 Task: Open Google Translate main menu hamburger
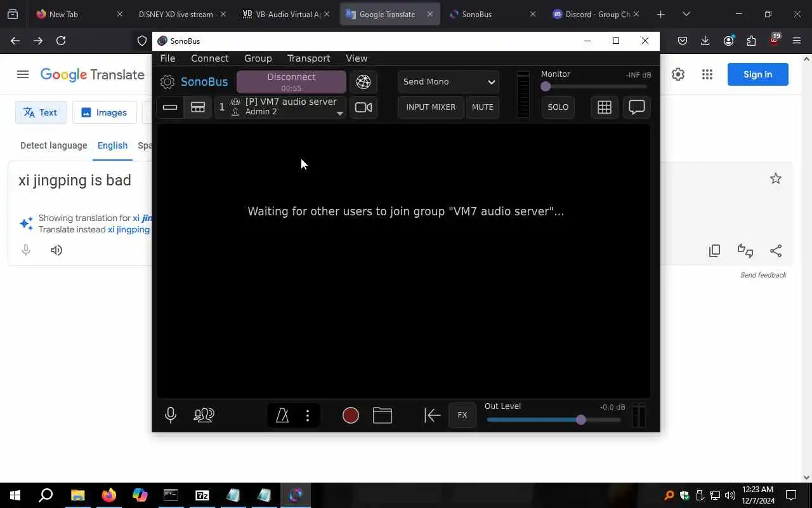pyautogui.click(x=23, y=74)
